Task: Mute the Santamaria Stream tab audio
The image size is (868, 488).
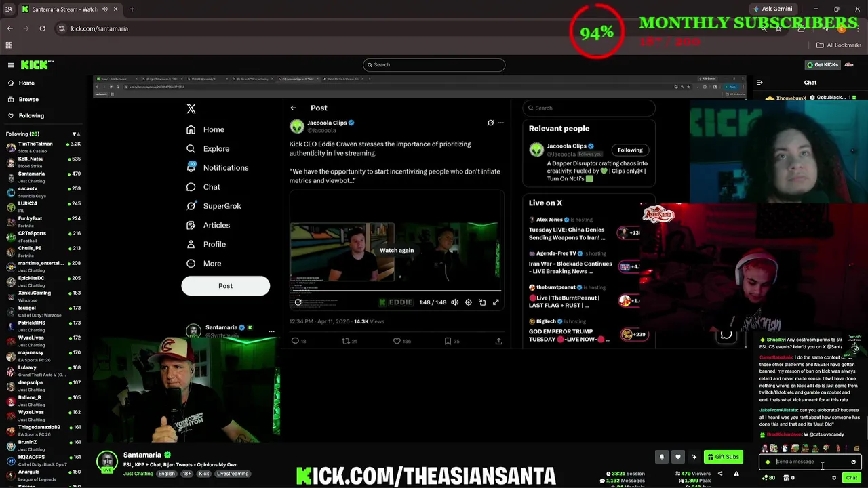Action: [105, 9]
